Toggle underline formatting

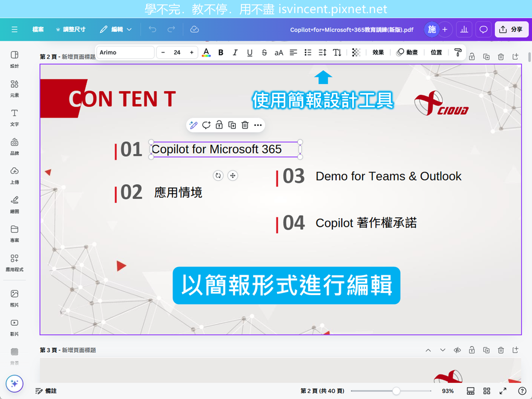click(250, 52)
